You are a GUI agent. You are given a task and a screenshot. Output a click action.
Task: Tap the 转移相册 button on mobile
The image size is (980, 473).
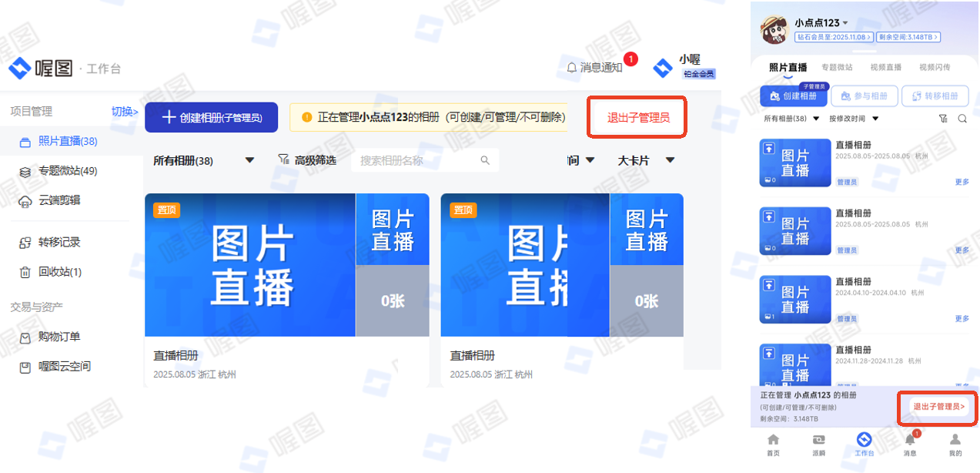click(x=935, y=96)
